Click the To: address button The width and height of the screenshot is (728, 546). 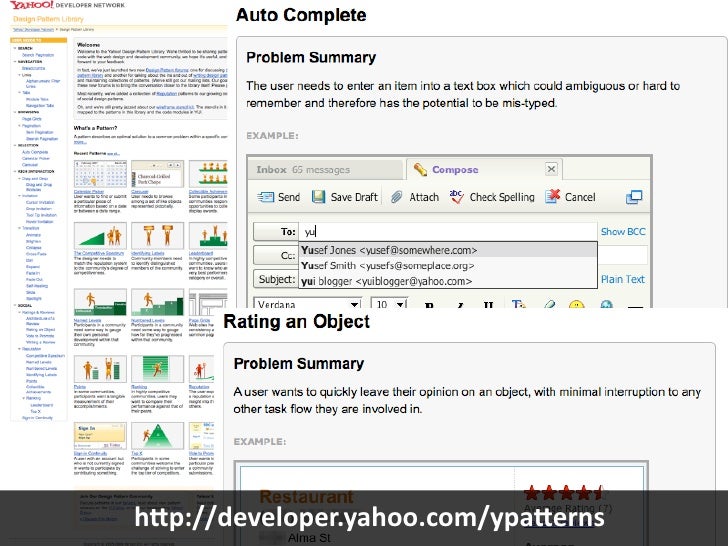pos(275,231)
